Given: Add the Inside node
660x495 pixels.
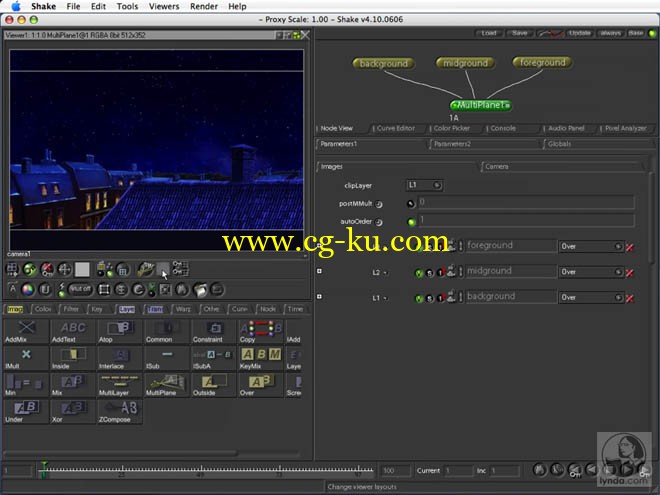Looking at the screenshot, I should click(x=73, y=358).
